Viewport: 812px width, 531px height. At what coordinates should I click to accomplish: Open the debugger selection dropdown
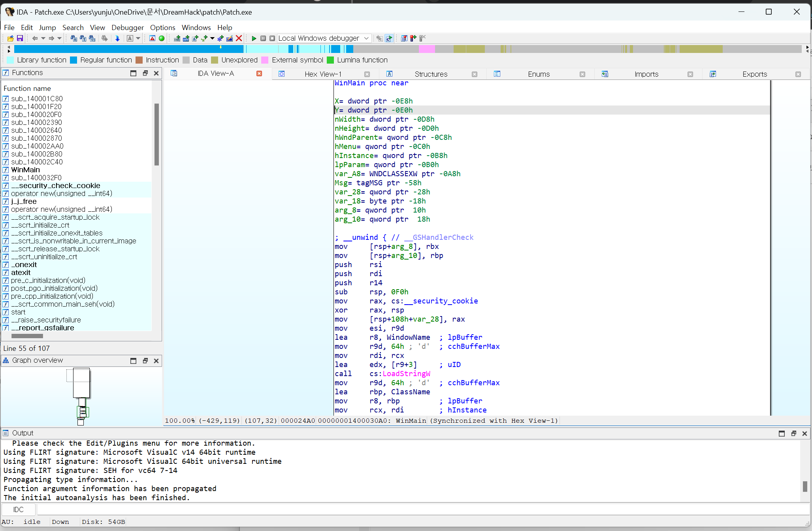pyautogui.click(x=366, y=38)
